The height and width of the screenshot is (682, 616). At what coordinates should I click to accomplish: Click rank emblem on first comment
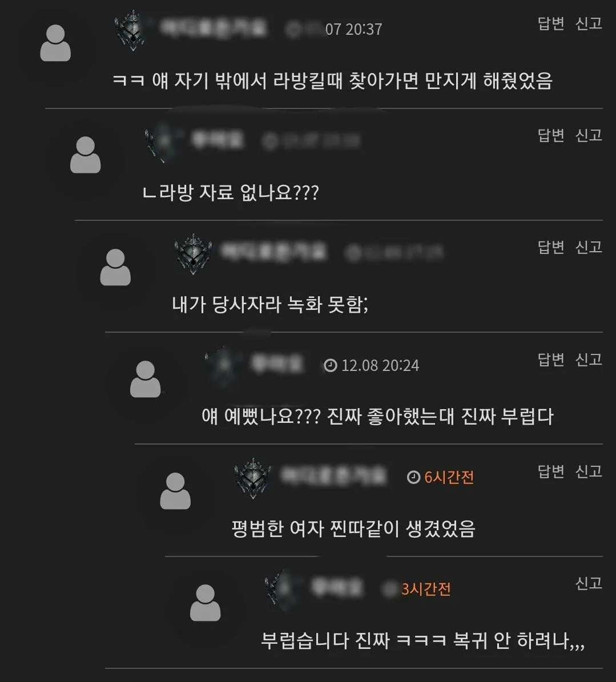coord(132,30)
